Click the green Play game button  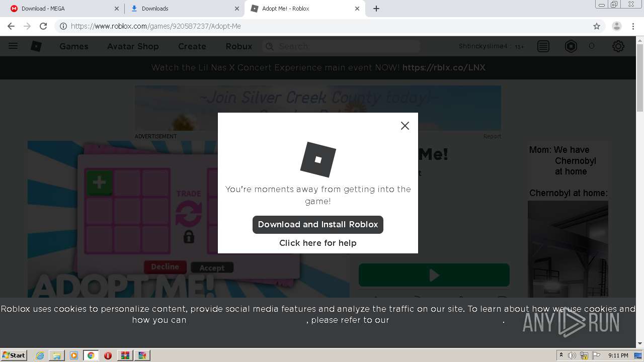[x=434, y=275]
